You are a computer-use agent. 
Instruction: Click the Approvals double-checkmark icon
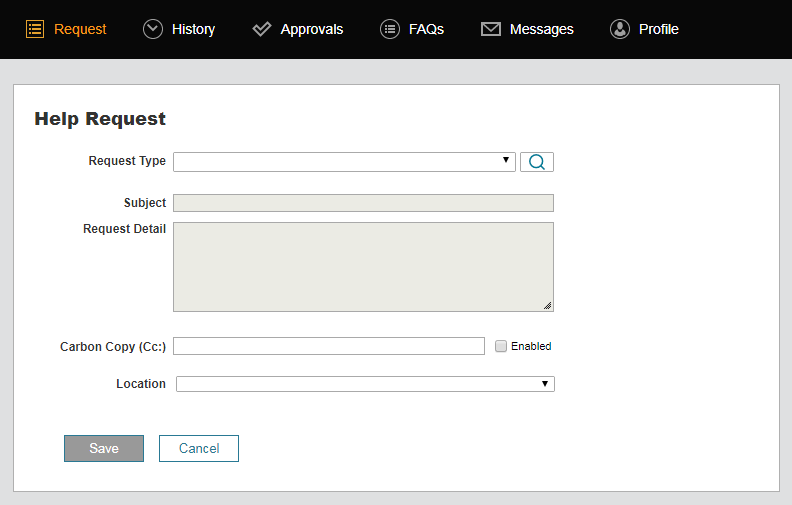(262, 29)
